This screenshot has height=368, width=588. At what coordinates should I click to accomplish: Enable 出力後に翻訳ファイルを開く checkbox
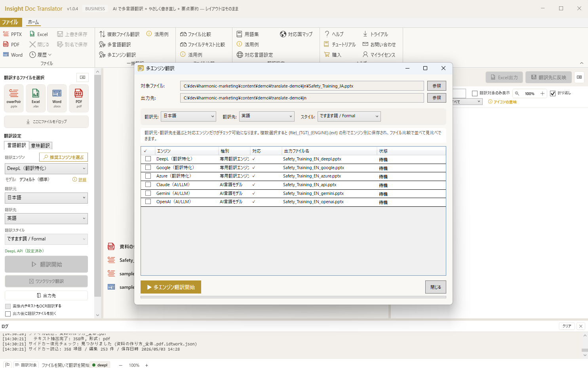coord(8,314)
